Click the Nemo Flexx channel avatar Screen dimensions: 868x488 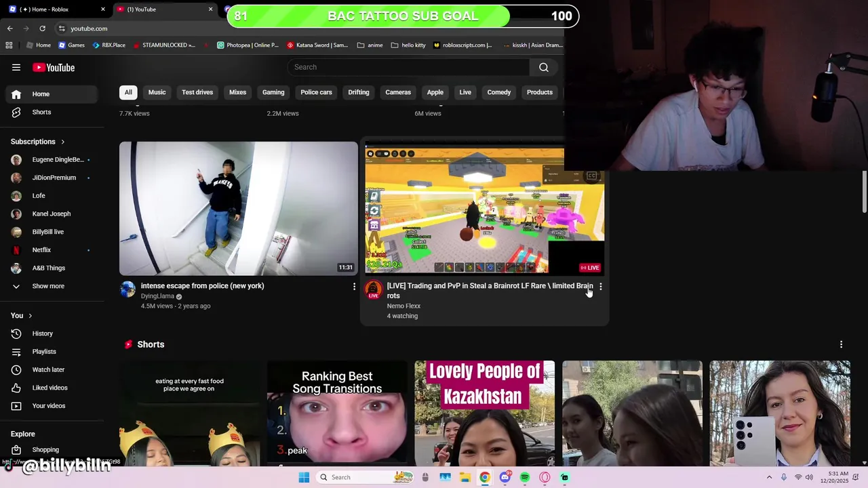(x=374, y=289)
